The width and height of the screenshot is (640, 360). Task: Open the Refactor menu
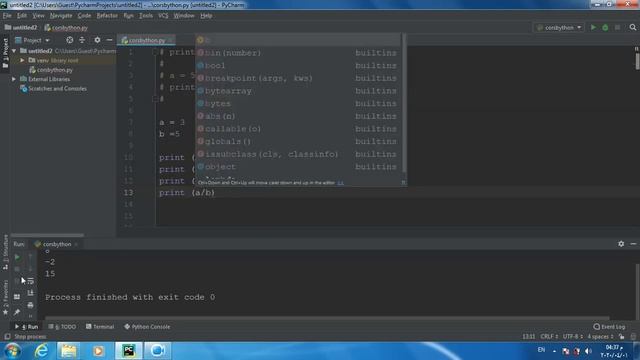[107, 16]
